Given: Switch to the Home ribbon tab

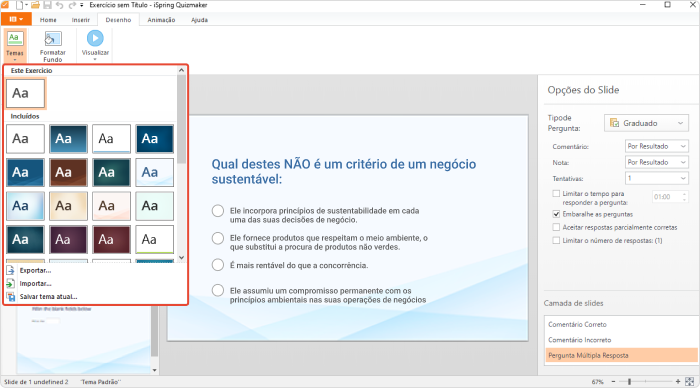Looking at the screenshot, I should click(48, 20).
